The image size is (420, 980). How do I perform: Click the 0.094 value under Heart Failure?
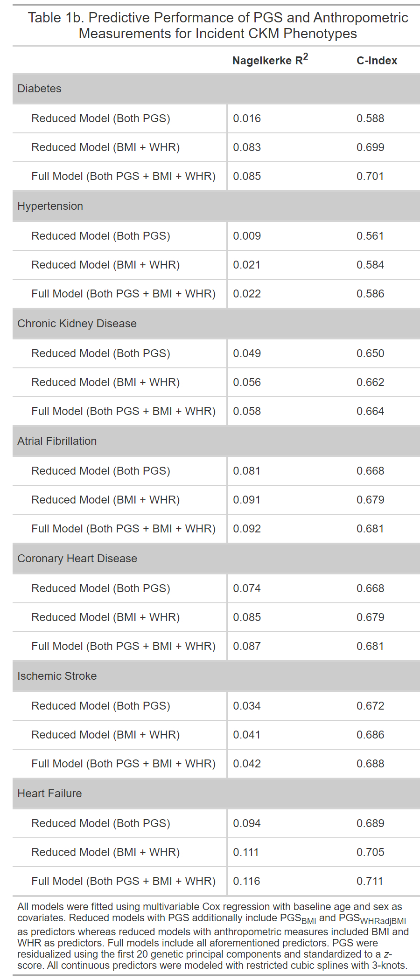tap(247, 823)
